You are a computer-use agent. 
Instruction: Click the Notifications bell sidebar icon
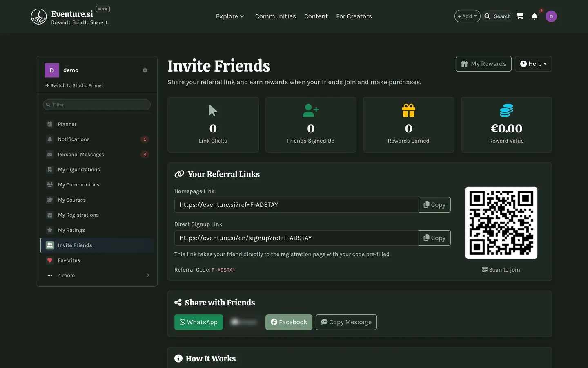point(50,139)
